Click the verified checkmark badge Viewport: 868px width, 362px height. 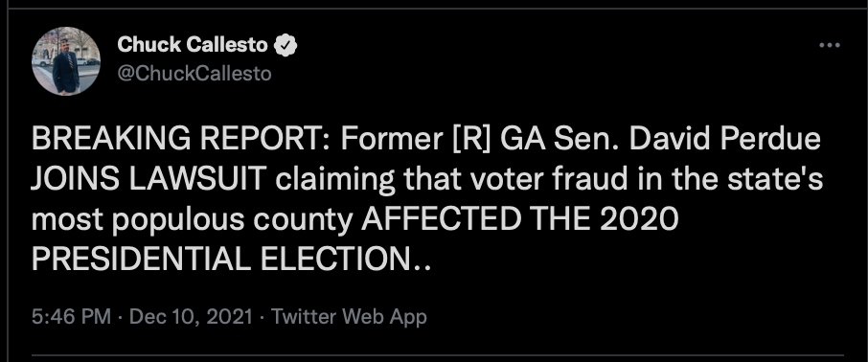[286, 45]
